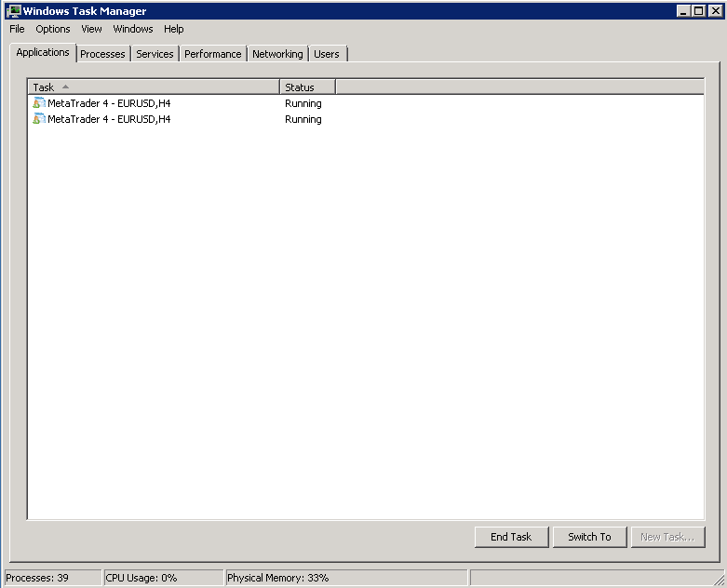Click the window resize grip corner
727x588 pixels.
click(720, 580)
